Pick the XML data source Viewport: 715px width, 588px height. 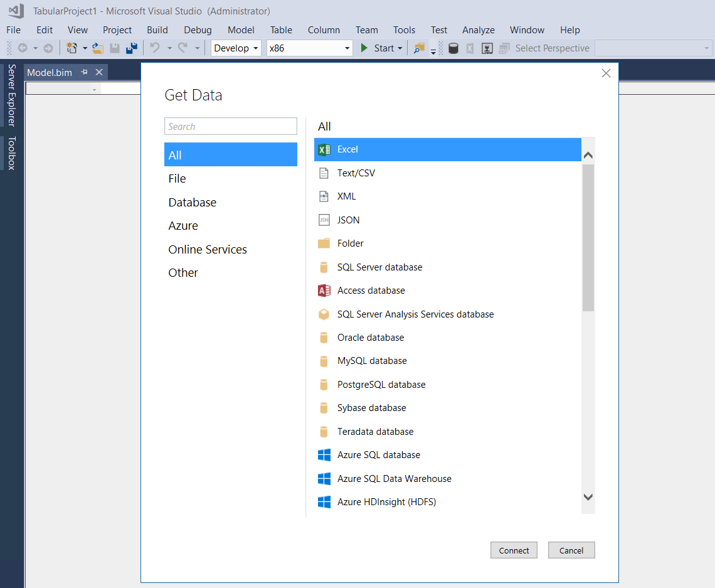coord(447,196)
